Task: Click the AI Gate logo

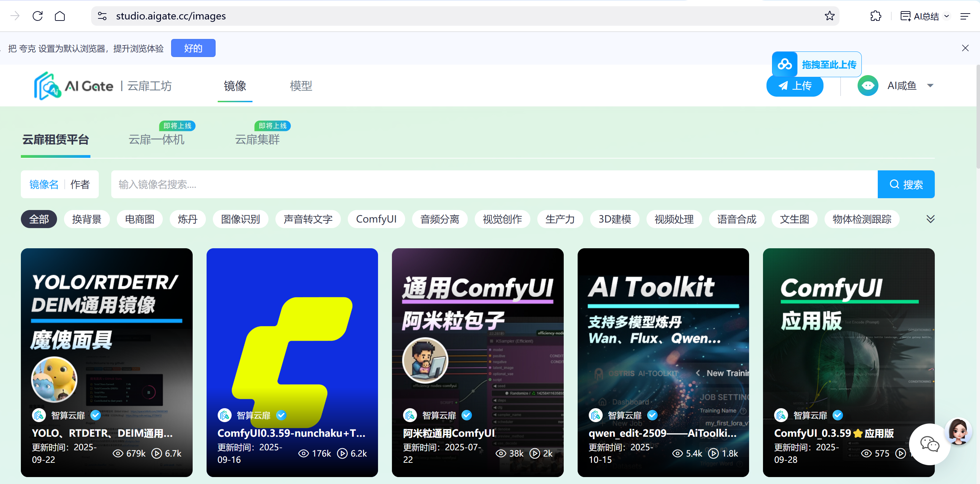Action: (73, 86)
